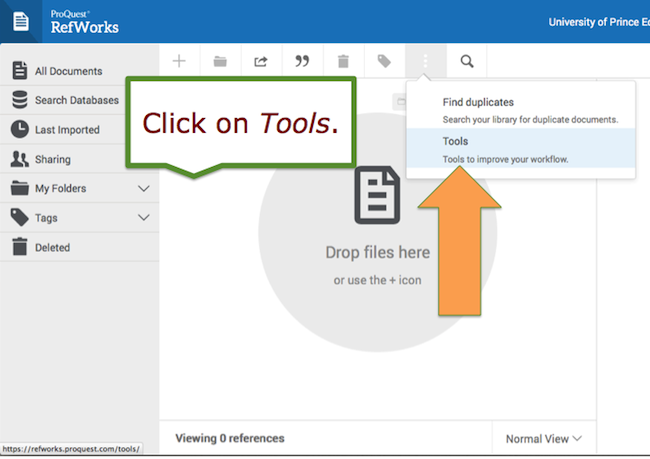Screen dimensions: 650x459
Task: Click the RefWorks document logo icon
Action: click(21, 21)
